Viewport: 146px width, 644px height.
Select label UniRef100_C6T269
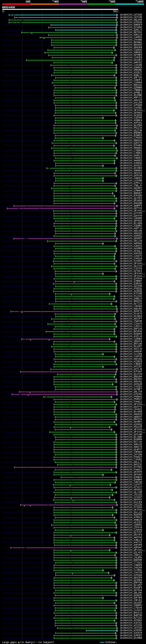coord(131,628)
